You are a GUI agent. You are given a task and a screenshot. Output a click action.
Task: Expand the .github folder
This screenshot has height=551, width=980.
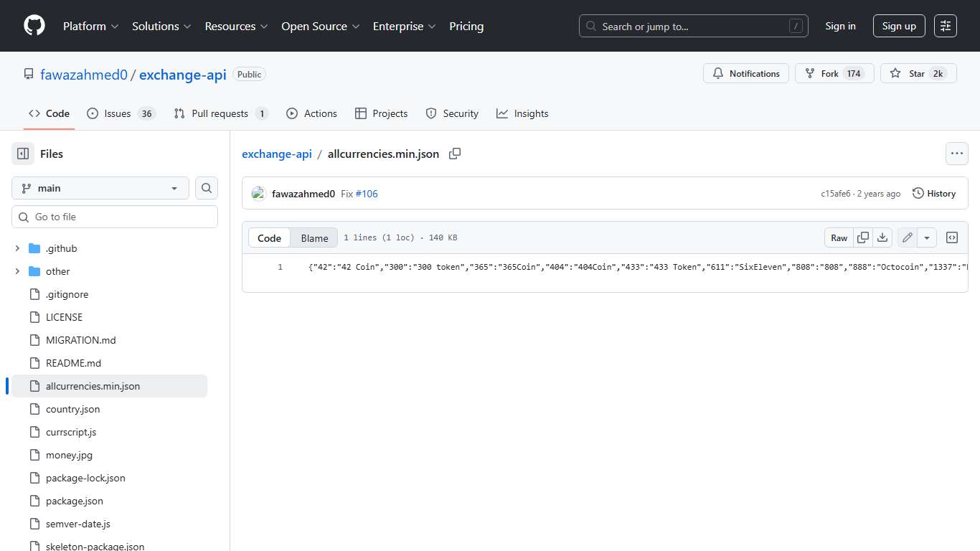[17, 248]
